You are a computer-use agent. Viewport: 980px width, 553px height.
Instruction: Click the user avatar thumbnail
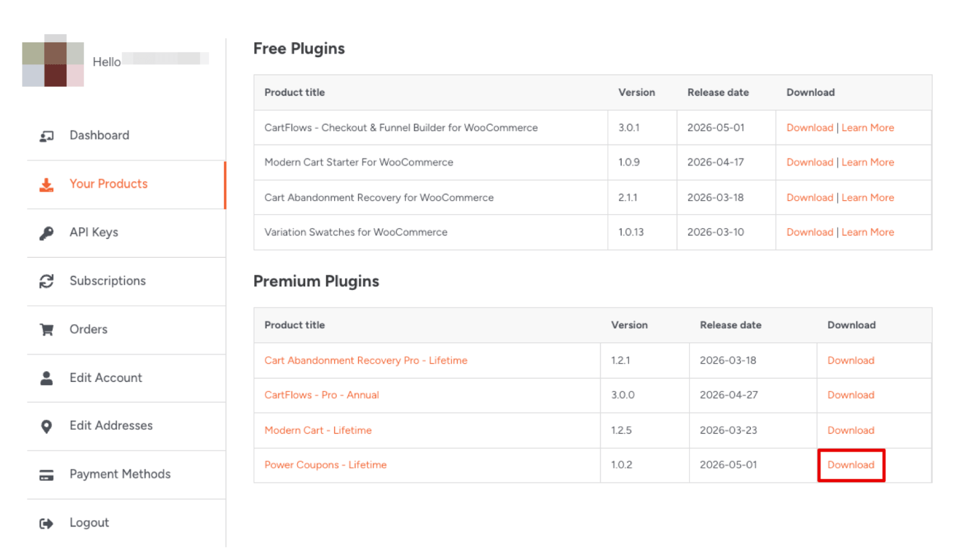coord(53,61)
